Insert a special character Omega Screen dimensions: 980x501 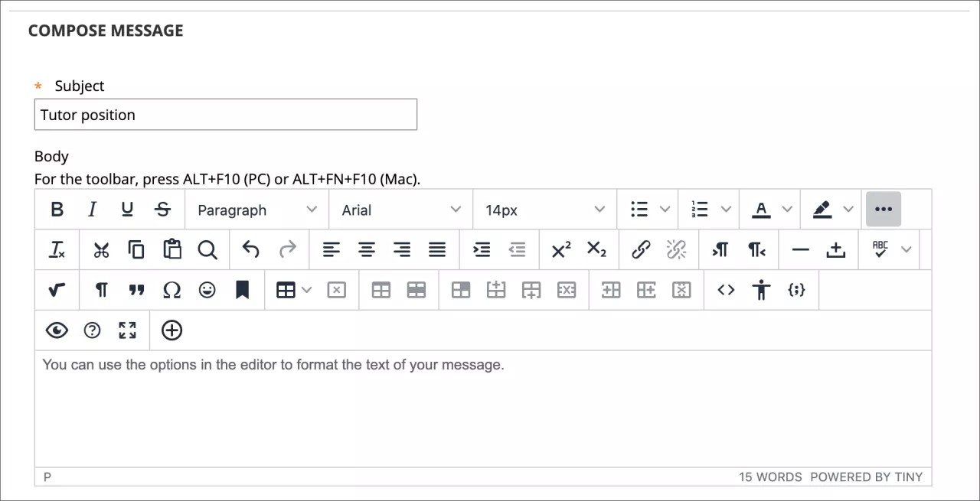[x=171, y=290]
